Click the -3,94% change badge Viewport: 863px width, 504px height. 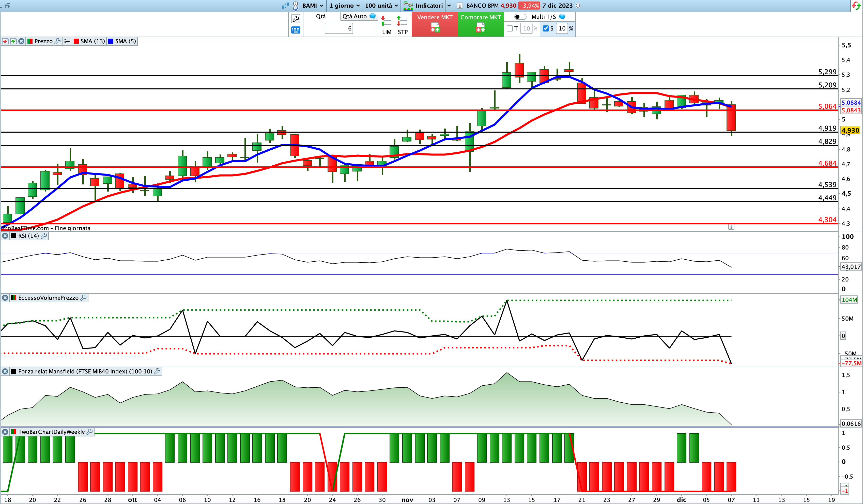pyautogui.click(x=529, y=6)
